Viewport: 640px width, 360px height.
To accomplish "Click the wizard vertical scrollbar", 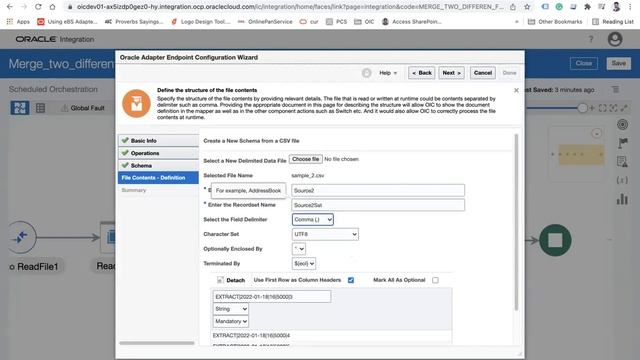I will coord(516,222).
